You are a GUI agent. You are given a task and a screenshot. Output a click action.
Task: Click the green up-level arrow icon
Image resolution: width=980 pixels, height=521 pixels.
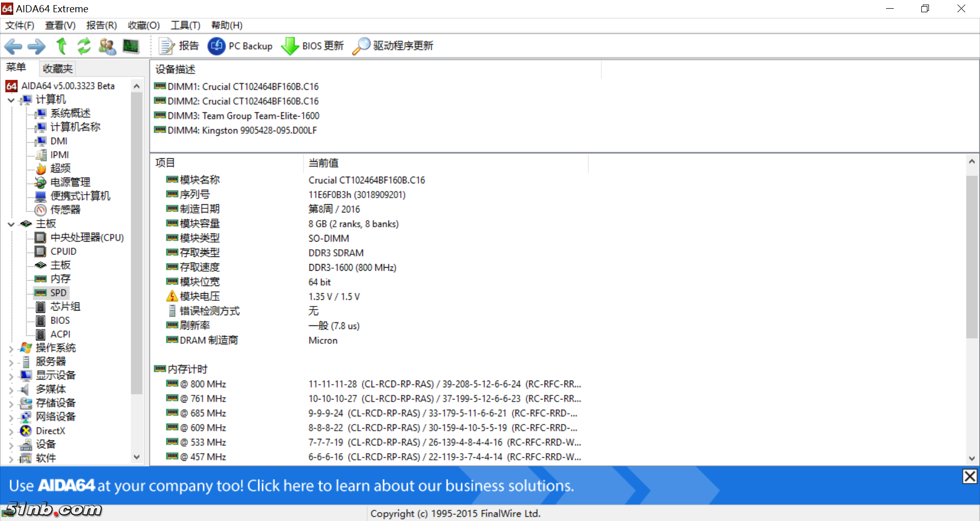pos(61,46)
